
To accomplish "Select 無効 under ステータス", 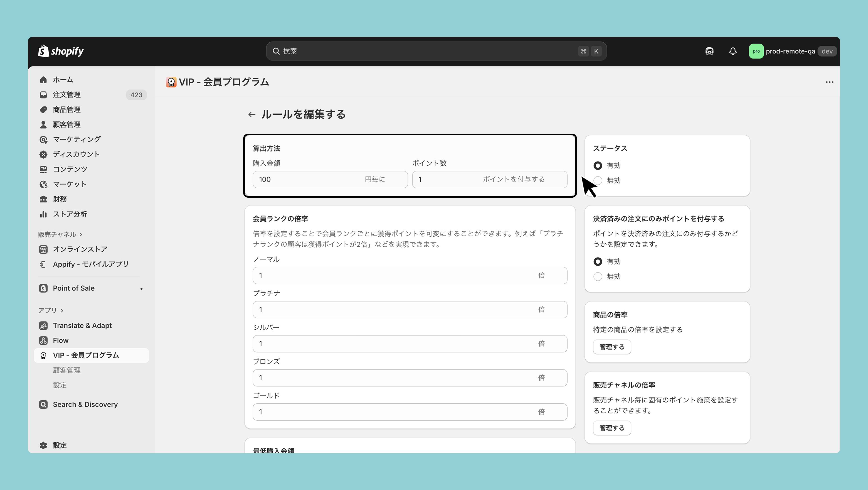I will pyautogui.click(x=598, y=180).
